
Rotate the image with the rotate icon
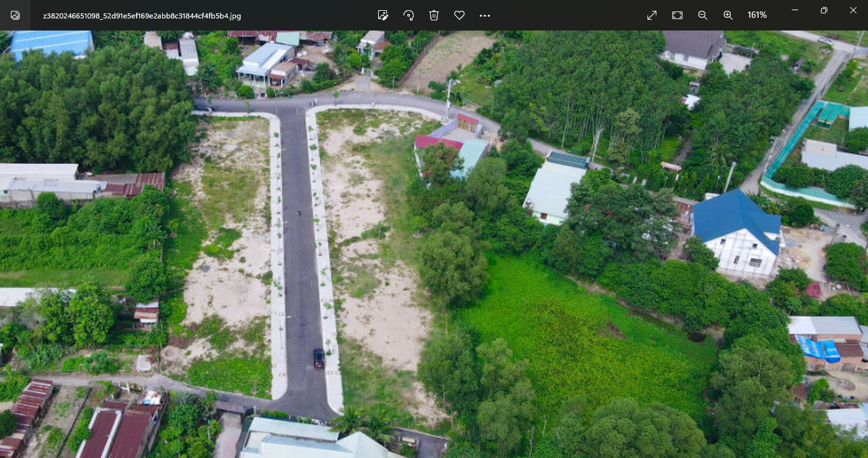[x=409, y=15]
